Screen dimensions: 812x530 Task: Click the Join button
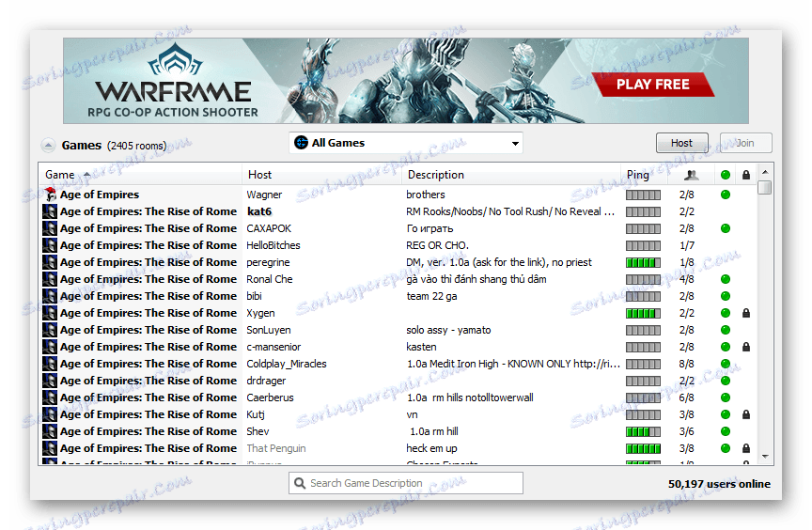[745, 143]
